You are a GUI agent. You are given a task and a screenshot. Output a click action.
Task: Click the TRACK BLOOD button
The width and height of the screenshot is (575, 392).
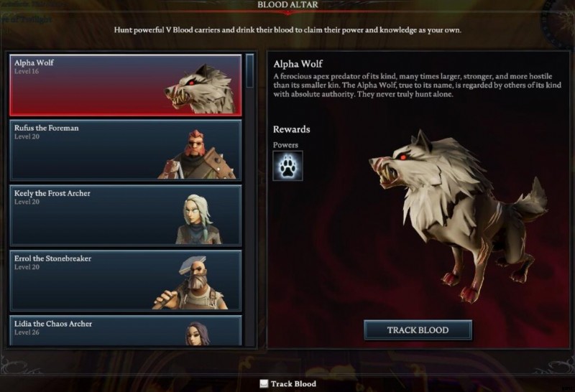coord(418,330)
